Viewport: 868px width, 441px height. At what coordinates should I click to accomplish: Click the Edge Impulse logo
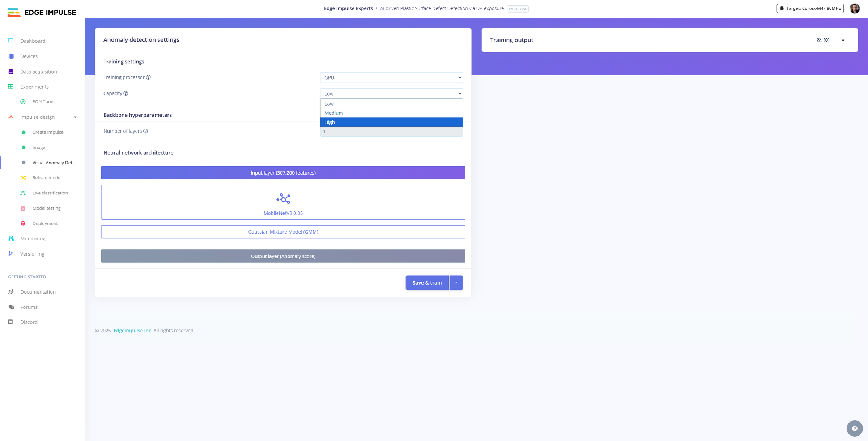coord(42,12)
